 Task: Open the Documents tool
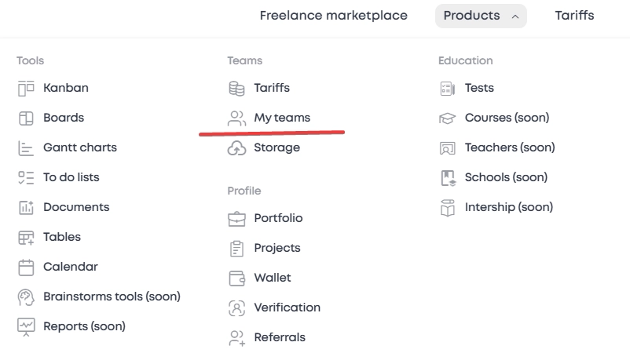coord(75,207)
